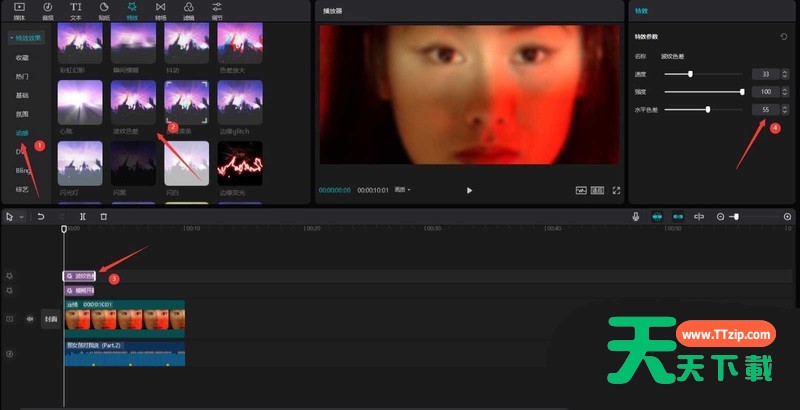Toggle fullscreen preview in the player

pyautogui.click(x=616, y=189)
